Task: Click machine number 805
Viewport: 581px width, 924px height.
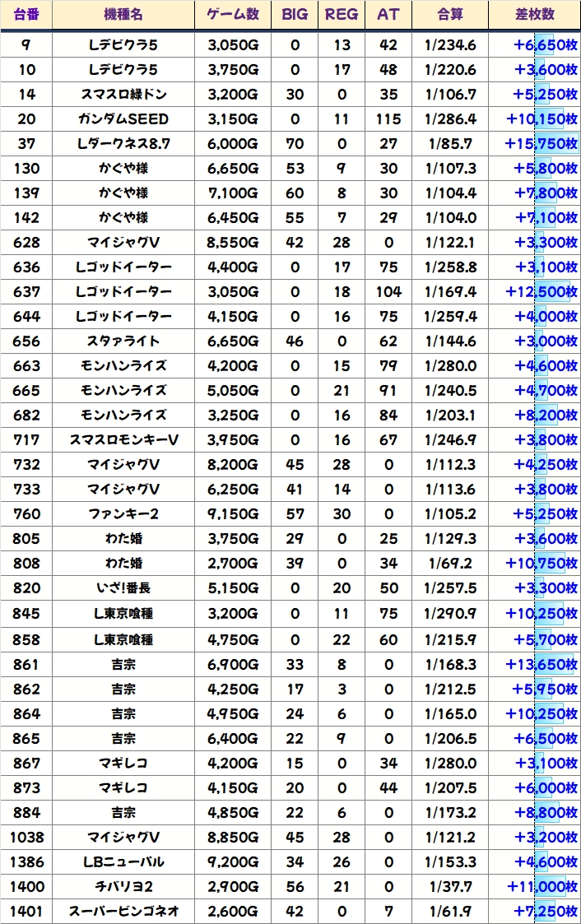Action: pyautogui.click(x=26, y=539)
